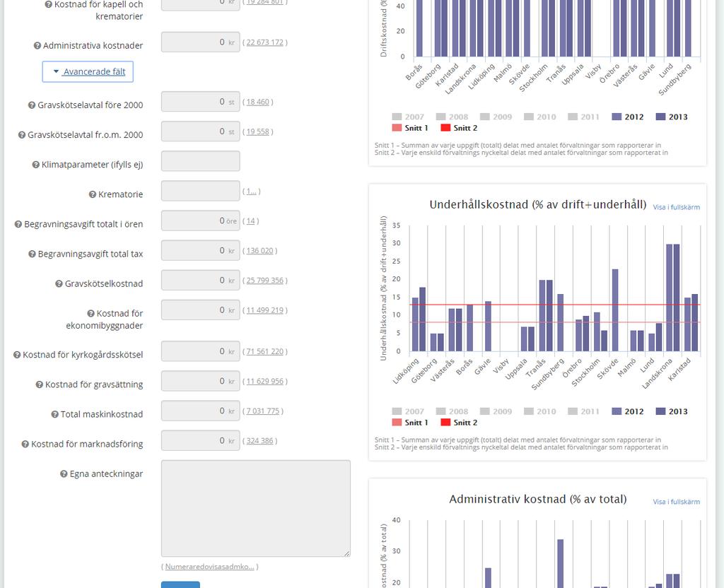Toggle 2013 series in Underhållskostnad chart legend
Image resolution: width=724 pixels, height=588 pixels.
click(x=672, y=411)
